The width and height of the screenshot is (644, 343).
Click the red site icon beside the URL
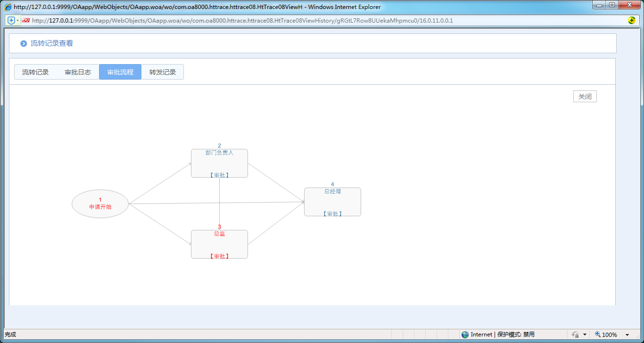(x=26, y=20)
